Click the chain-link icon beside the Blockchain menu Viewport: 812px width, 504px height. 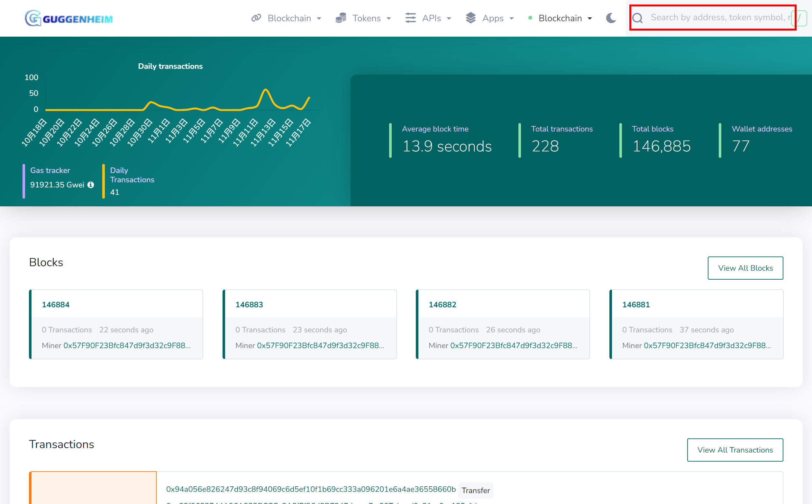[256, 18]
